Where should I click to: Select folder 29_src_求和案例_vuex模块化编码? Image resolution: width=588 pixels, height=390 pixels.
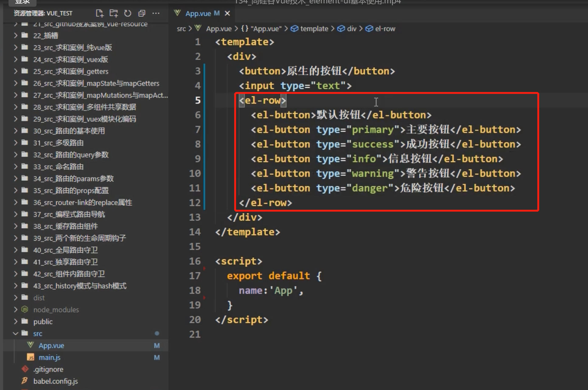pyautogui.click(x=86, y=119)
